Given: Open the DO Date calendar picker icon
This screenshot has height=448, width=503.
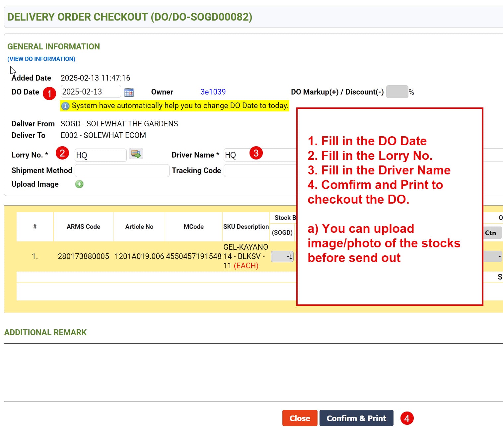Looking at the screenshot, I should (129, 92).
